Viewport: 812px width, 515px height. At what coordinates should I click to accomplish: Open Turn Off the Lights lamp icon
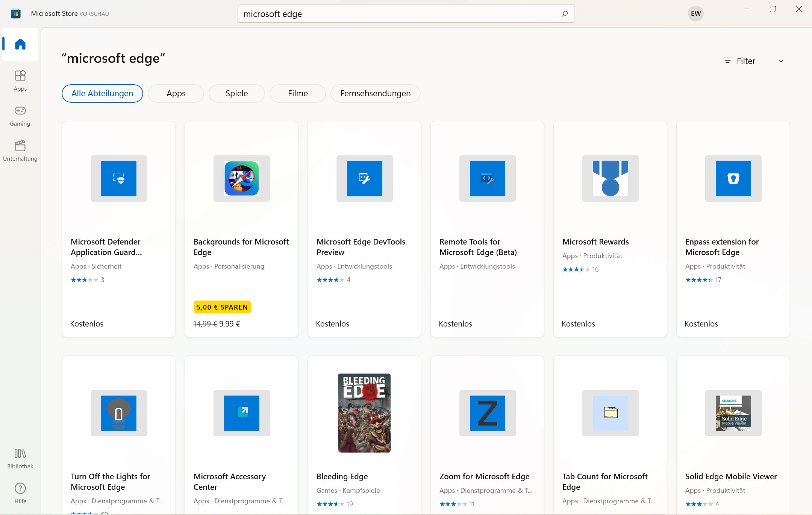119,413
